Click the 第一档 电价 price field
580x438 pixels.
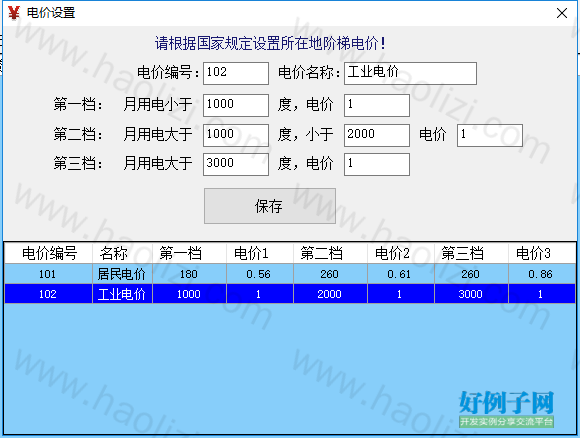click(377, 105)
